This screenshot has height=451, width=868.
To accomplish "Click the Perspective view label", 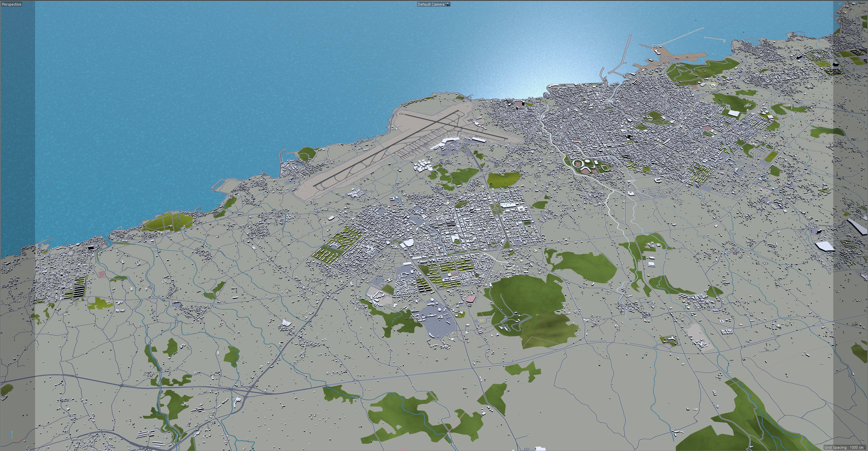I will pyautogui.click(x=12, y=4).
